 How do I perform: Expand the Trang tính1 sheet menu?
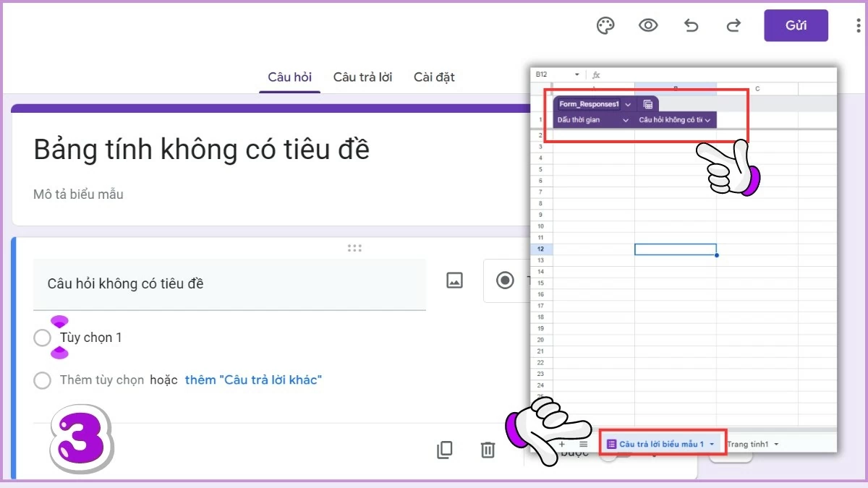point(776,444)
